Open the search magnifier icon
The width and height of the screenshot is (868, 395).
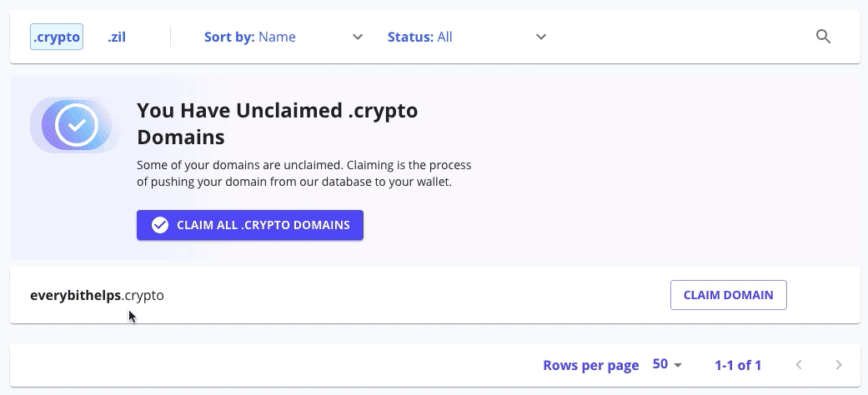(x=823, y=37)
